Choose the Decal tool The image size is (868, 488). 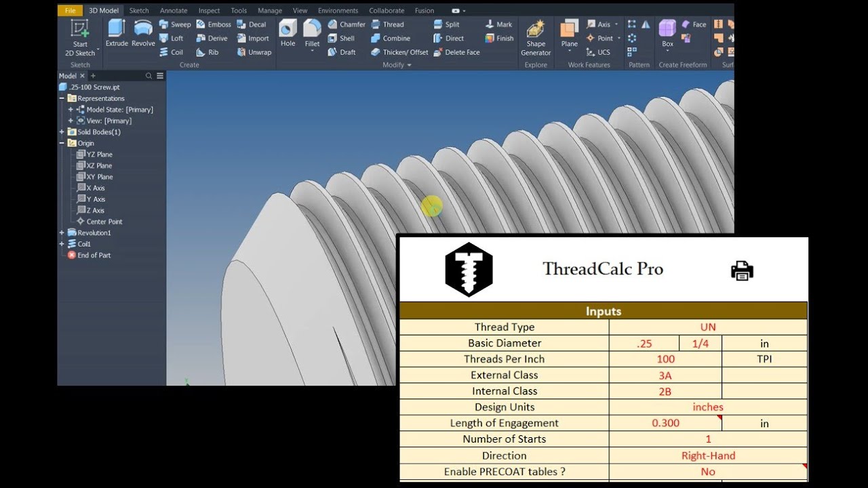pos(252,24)
